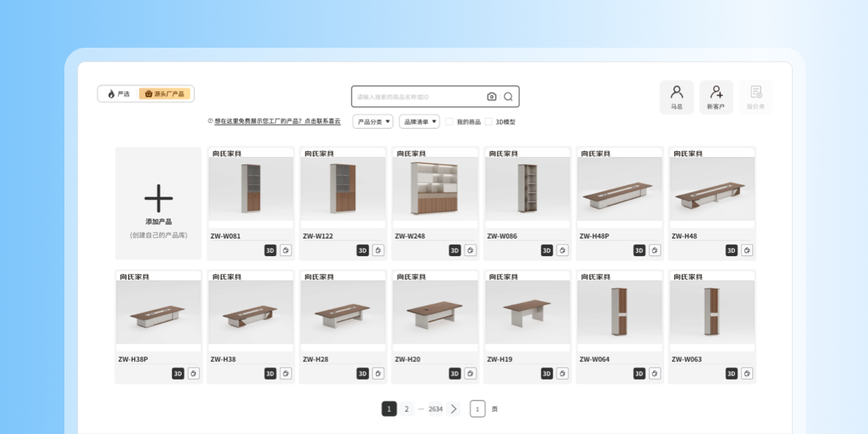Select the 严选 tab
868x434 pixels.
[119, 94]
